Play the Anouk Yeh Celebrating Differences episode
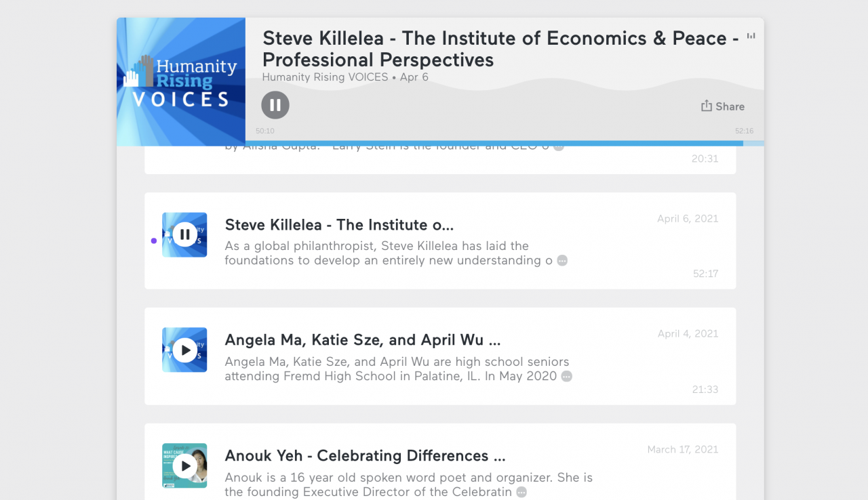Image resolution: width=868 pixels, height=500 pixels. pos(184,466)
